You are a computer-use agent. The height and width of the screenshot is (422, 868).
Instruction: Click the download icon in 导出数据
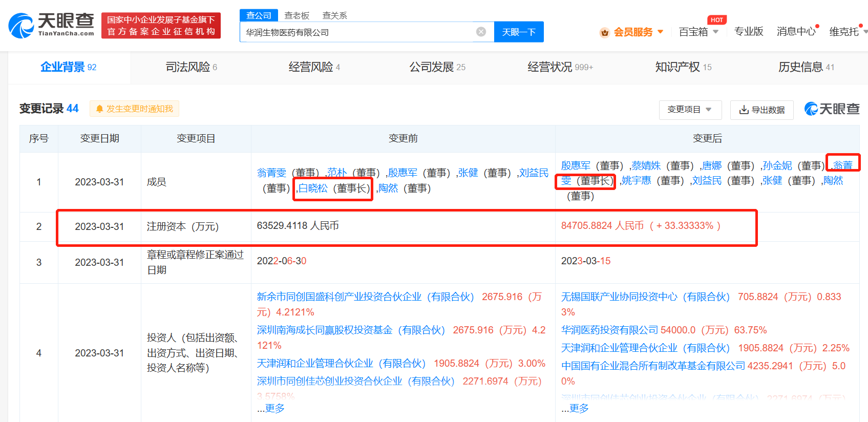click(x=744, y=110)
